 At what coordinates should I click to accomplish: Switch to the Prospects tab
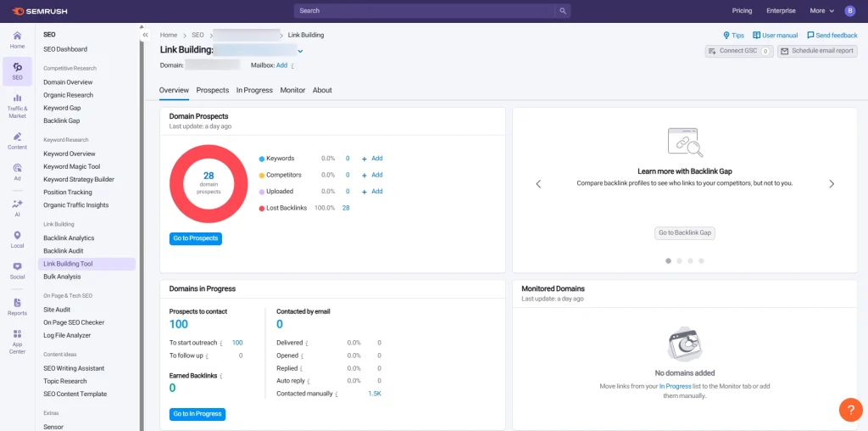(x=213, y=90)
